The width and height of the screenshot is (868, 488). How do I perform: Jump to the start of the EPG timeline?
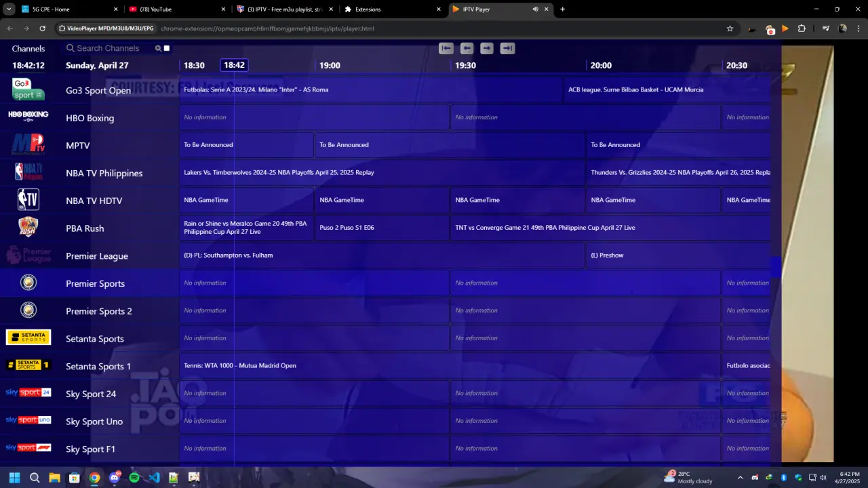446,48
